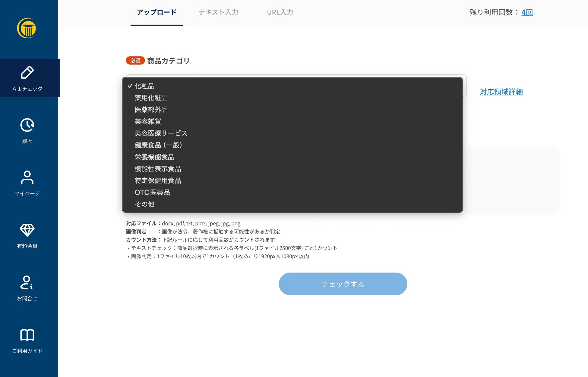The width and height of the screenshot is (588, 377).
Task: Pick 美容雑貨 option in dropdown
Action: pos(148,121)
